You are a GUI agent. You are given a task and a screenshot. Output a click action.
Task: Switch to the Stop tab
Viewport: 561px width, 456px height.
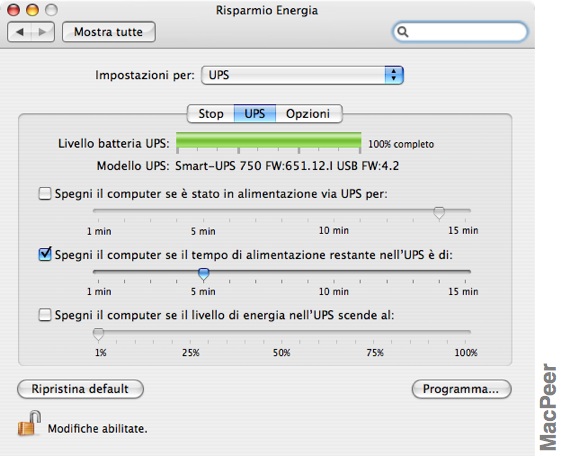(x=211, y=114)
